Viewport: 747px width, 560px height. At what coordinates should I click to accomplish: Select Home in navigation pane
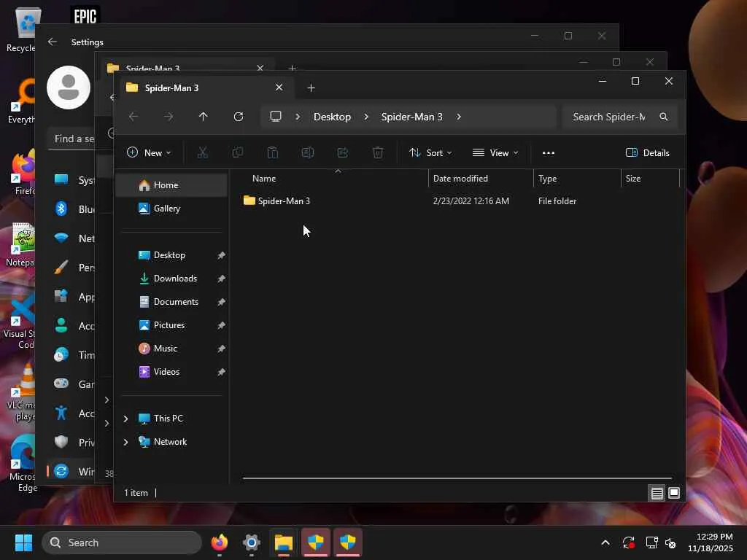(171, 184)
